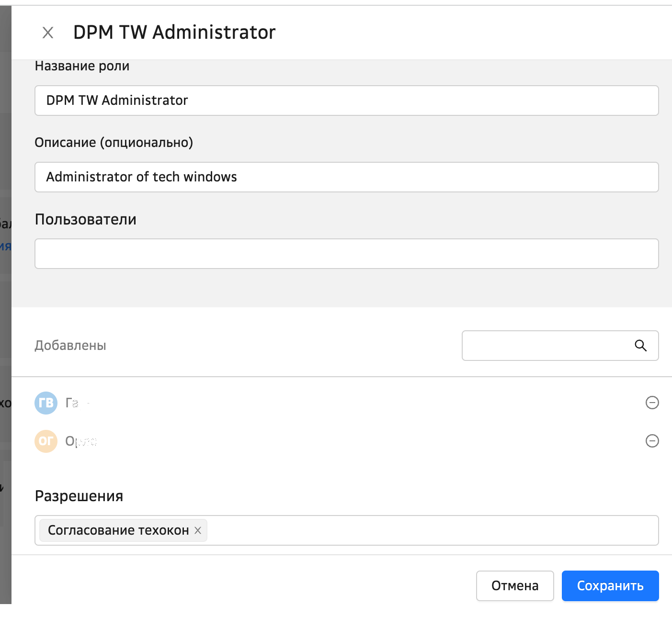Image resolution: width=672 pixels, height=617 pixels.
Task: Remove the ОГ user from role
Action: point(652,441)
